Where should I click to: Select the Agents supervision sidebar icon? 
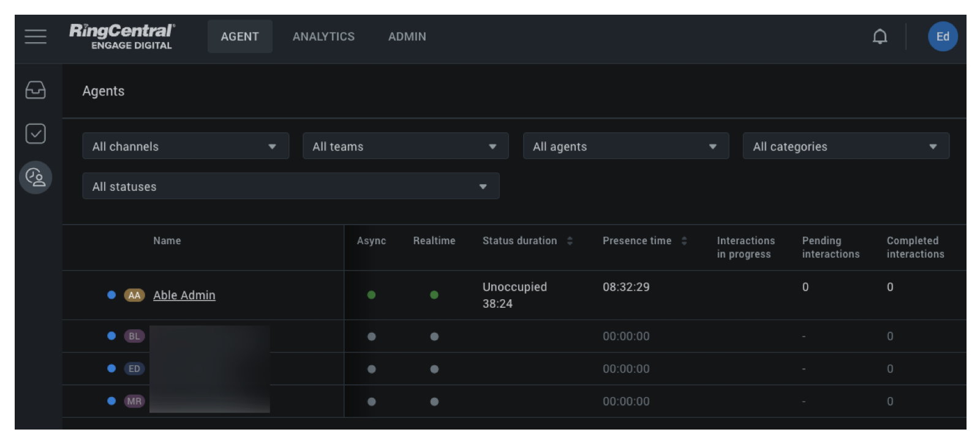pyautogui.click(x=36, y=177)
